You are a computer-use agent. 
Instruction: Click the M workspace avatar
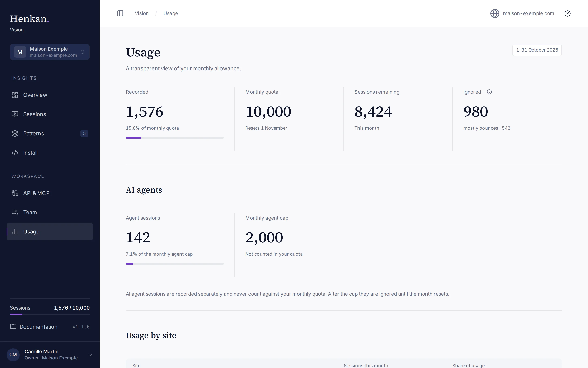(x=20, y=52)
